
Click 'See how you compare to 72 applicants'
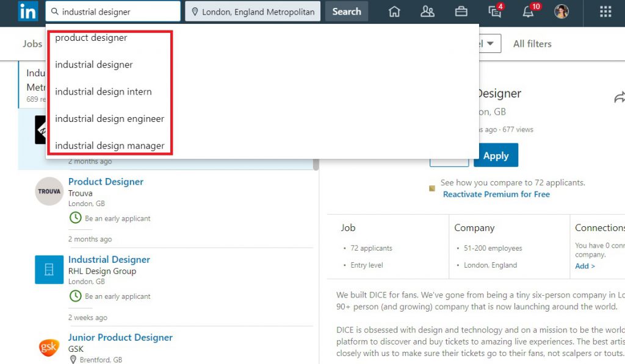point(513,182)
